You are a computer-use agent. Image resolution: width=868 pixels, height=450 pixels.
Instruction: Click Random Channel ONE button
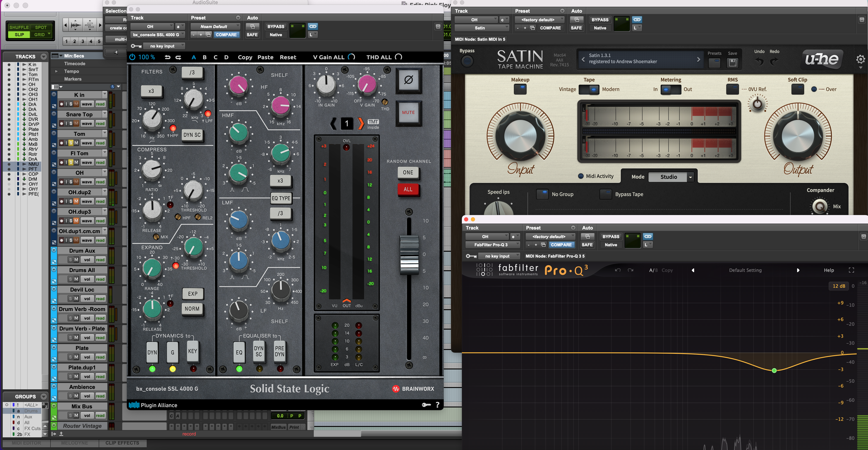(x=408, y=172)
